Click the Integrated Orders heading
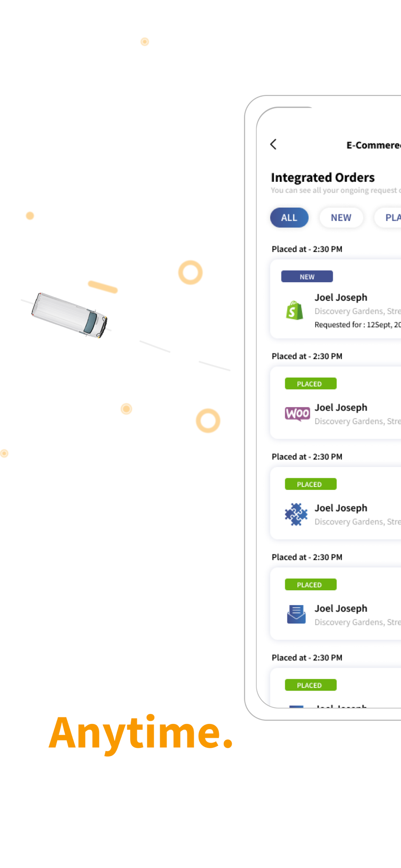The width and height of the screenshot is (401, 868). point(322,178)
